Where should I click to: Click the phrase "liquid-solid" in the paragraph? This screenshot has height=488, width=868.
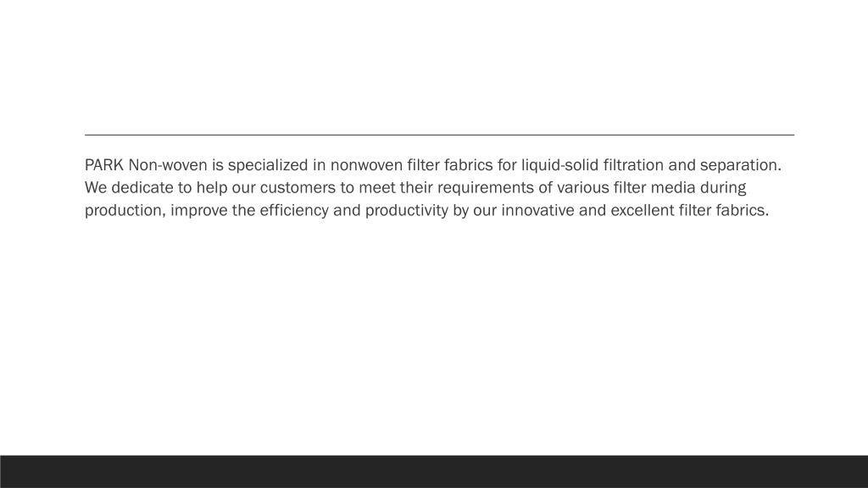[x=559, y=166]
